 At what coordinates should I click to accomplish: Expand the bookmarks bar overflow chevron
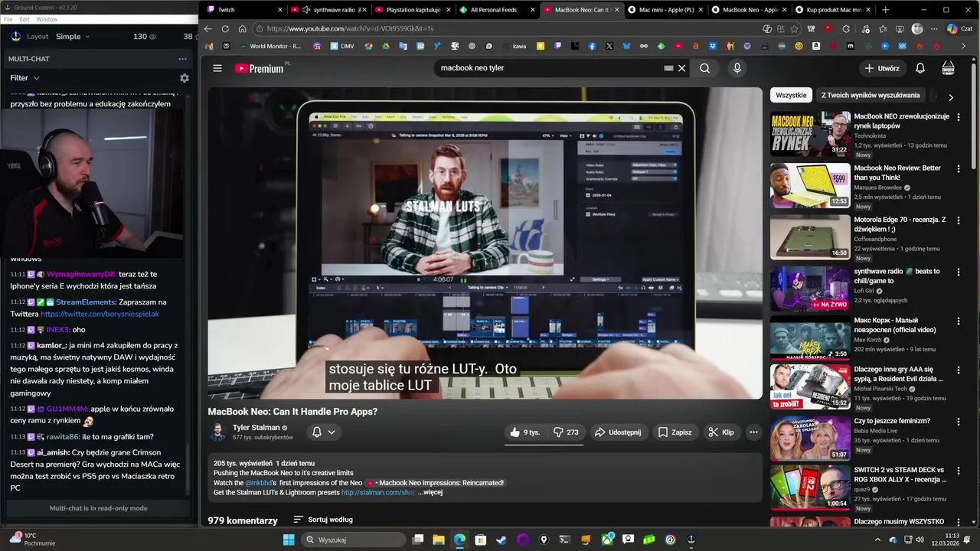pyautogui.click(x=963, y=46)
